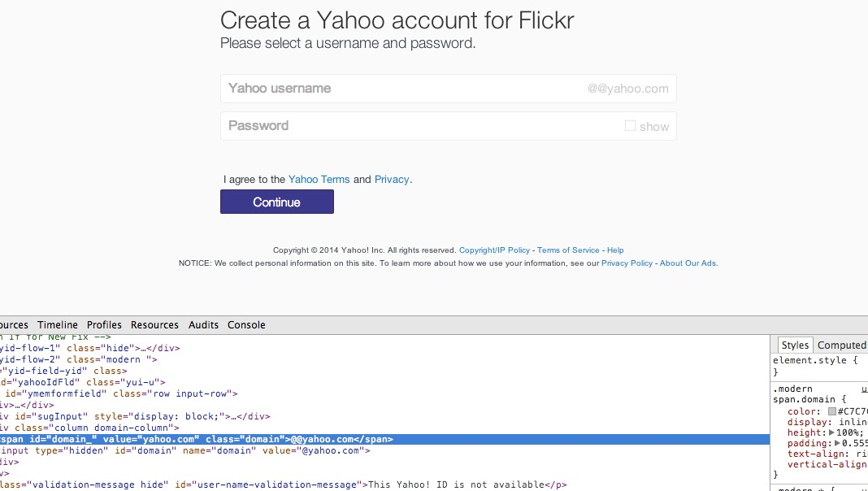
Task: Click the Help link in footer
Action: point(615,250)
